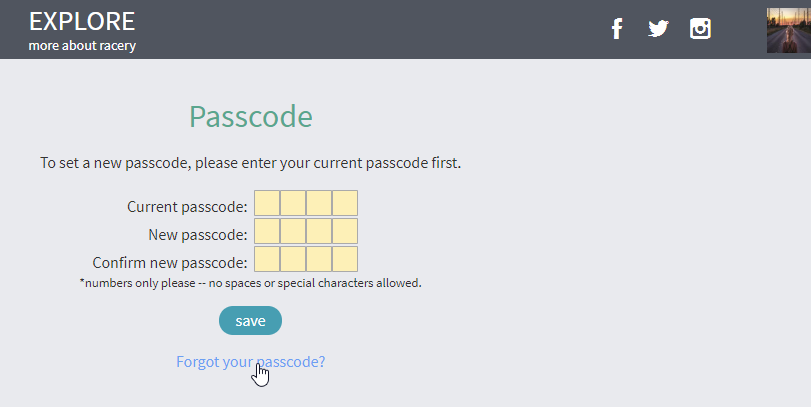The image size is (811, 407).
Task: Focus third Confirm new passcode box
Action: point(319,259)
